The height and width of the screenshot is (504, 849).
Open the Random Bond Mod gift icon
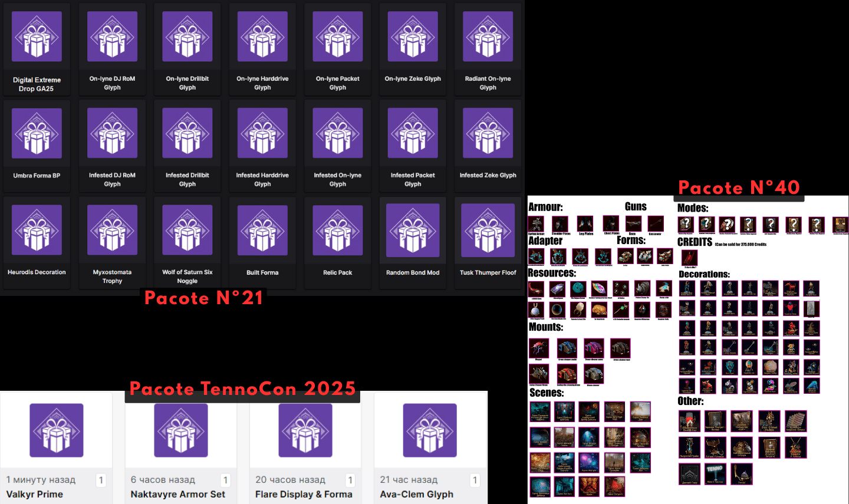pyautogui.click(x=413, y=230)
